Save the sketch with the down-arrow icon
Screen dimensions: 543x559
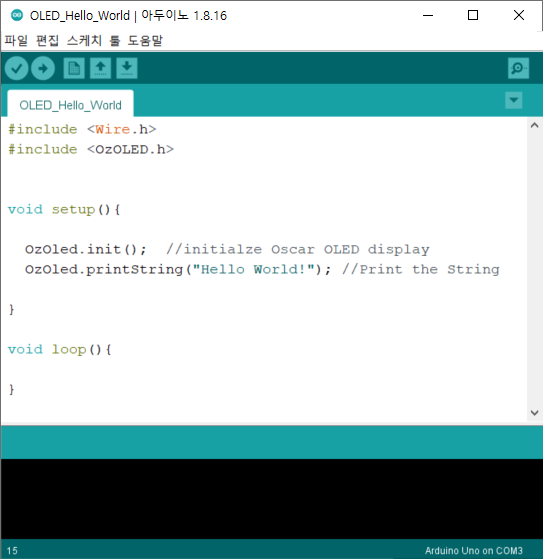(x=127, y=68)
